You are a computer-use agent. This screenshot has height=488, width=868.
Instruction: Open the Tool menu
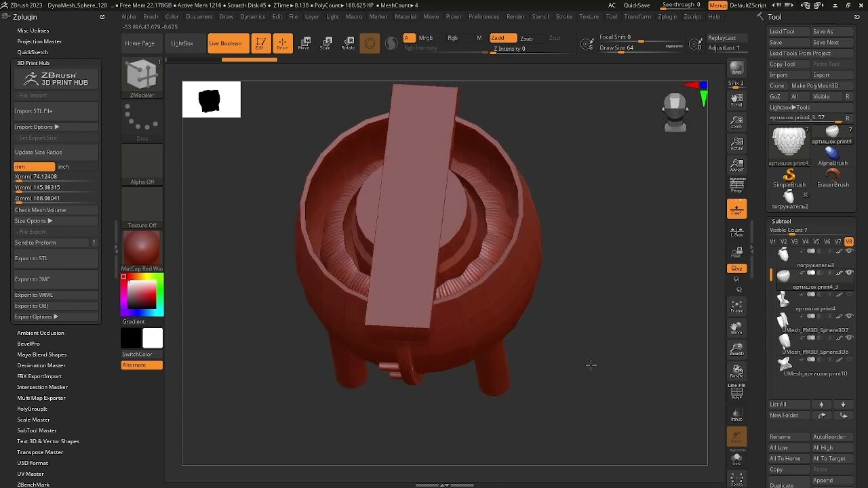(612, 16)
